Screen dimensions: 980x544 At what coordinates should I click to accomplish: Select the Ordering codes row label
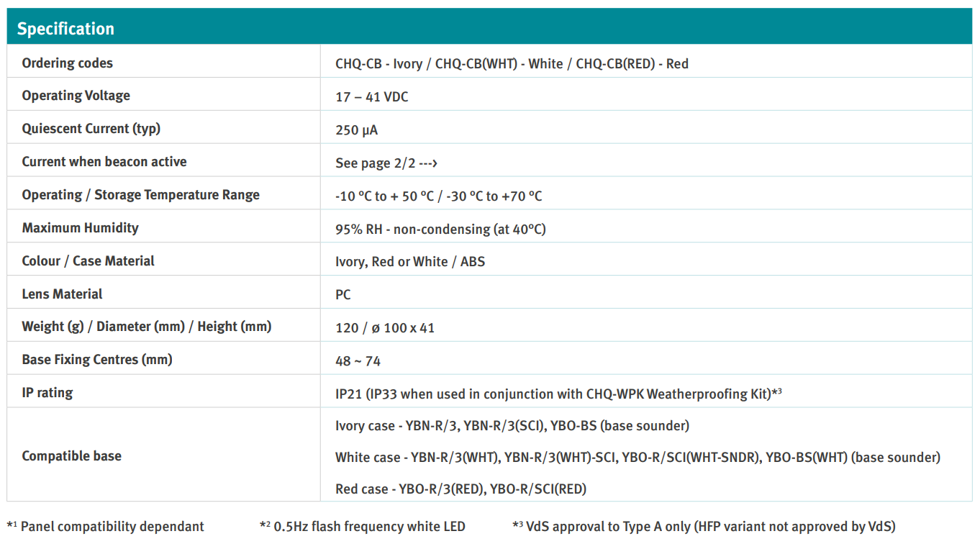tap(67, 63)
